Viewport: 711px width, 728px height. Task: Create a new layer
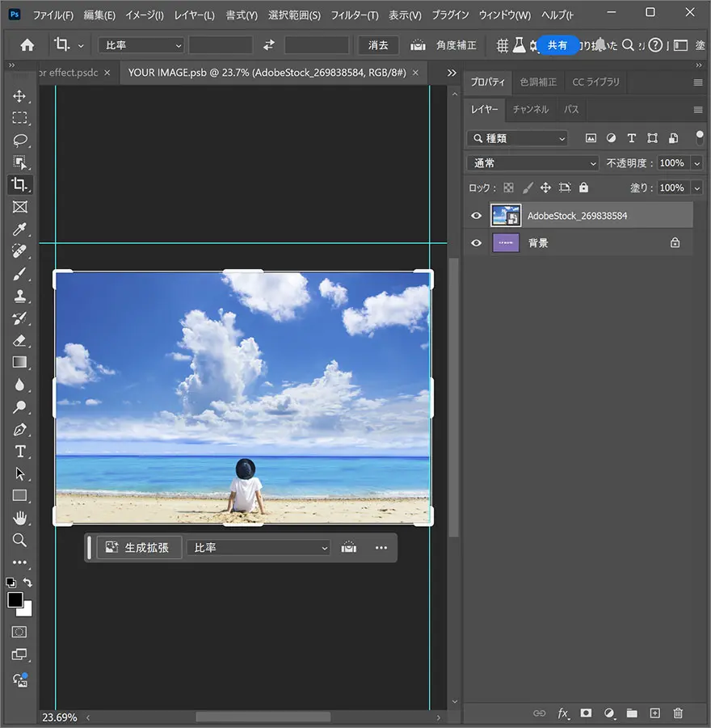tap(654, 713)
